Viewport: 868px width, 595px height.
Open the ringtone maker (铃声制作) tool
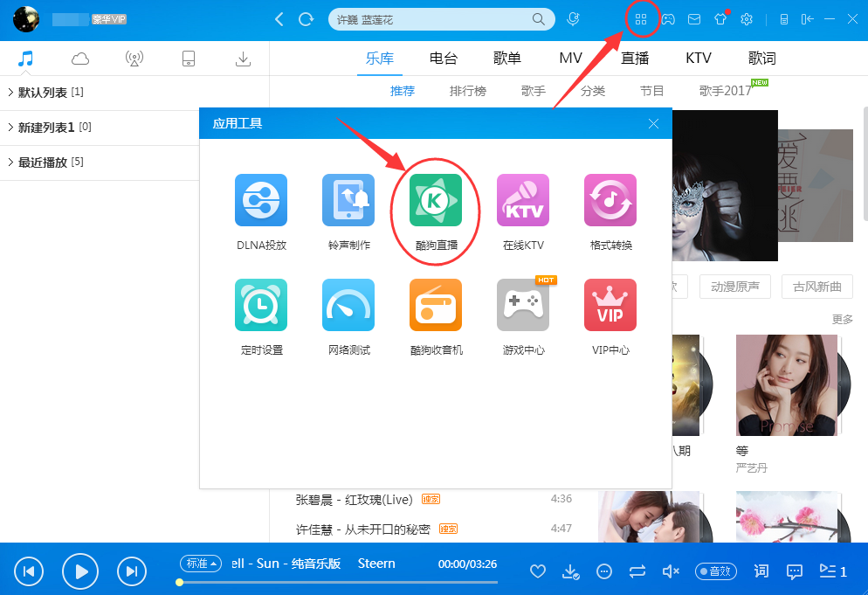pyautogui.click(x=348, y=200)
